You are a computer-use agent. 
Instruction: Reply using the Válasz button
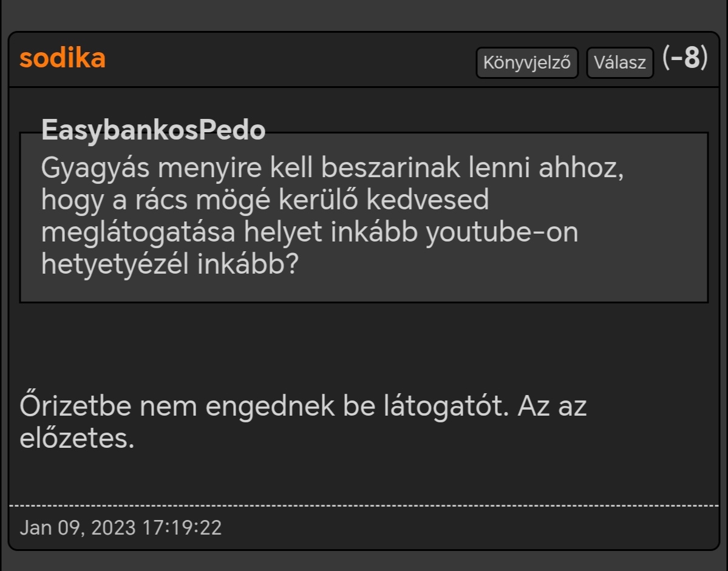click(619, 63)
